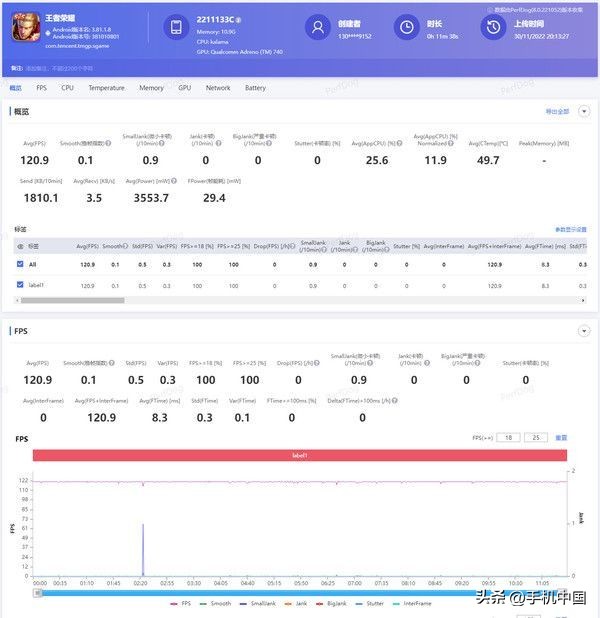The height and width of the screenshot is (618, 600).
Task: Collapse the overview section with arrow button
Action: 584,111
